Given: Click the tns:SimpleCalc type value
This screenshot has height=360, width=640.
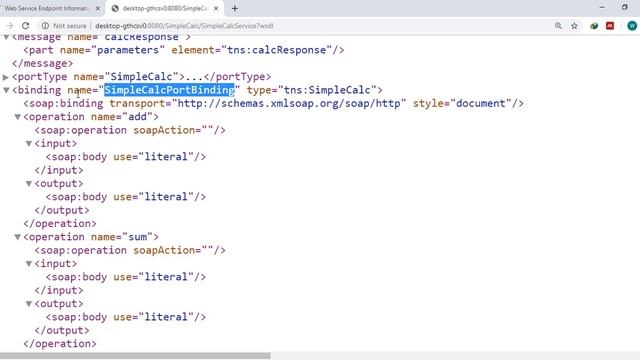Looking at the screenshot, I should (327, 90).
